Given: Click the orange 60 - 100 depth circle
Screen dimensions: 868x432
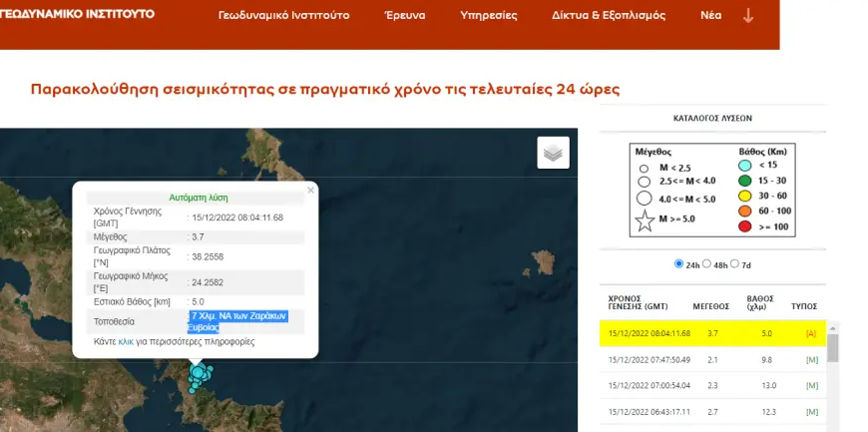Looking at the screenshot, I should [x=745, y=211].
